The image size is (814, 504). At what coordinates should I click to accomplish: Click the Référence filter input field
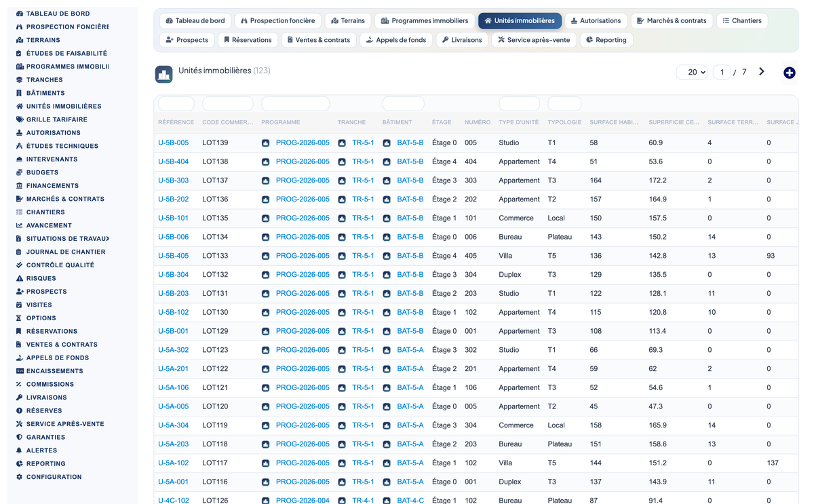click(x=176, y=104)
